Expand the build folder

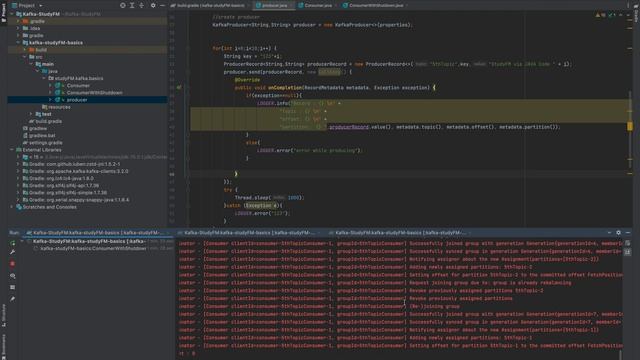tap(24, 50)
